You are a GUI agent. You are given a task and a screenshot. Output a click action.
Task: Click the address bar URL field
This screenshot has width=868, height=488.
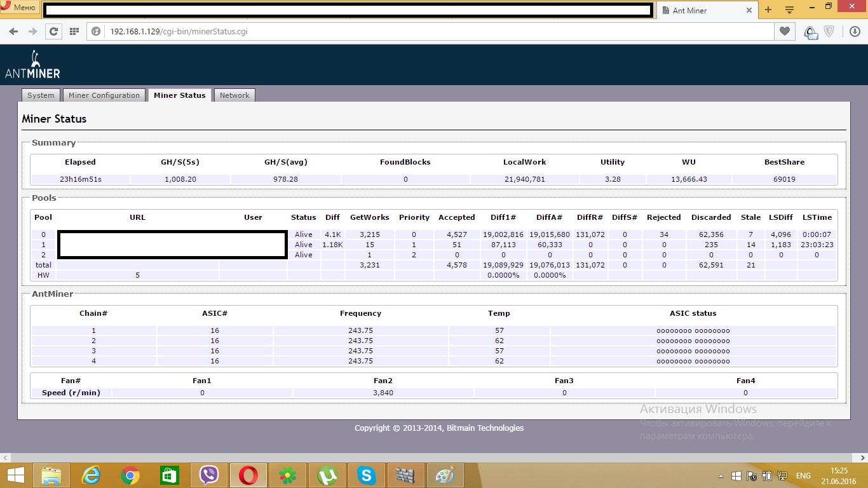point(432,31)
